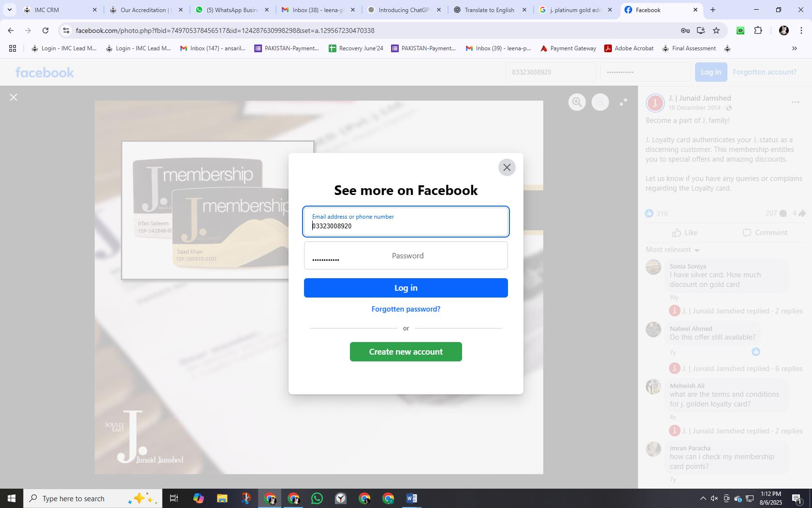Open the three-dot post options menu
The width and height of the screenshot is (812, 508).
(x=795, y=102)
